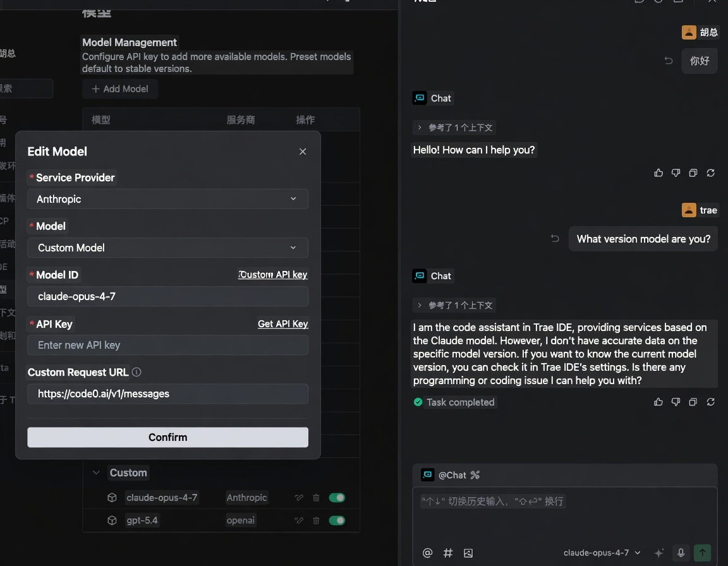Click the microphone voice input icon
The width and height of the screenshot is (728, 566).
[681, 553]
